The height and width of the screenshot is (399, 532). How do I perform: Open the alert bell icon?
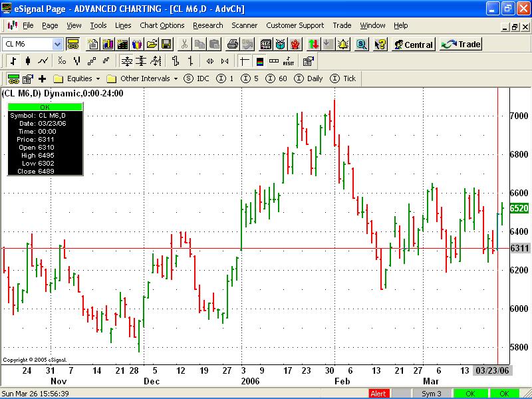342,45
